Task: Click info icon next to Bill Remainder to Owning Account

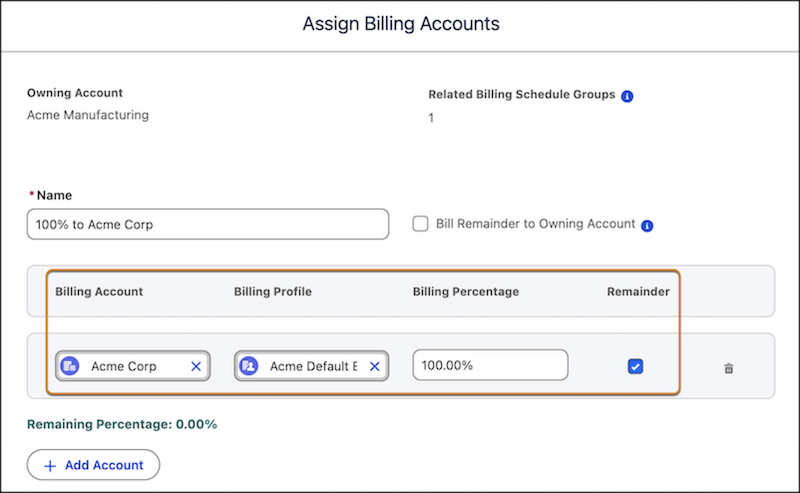Action: coord(647,226)
